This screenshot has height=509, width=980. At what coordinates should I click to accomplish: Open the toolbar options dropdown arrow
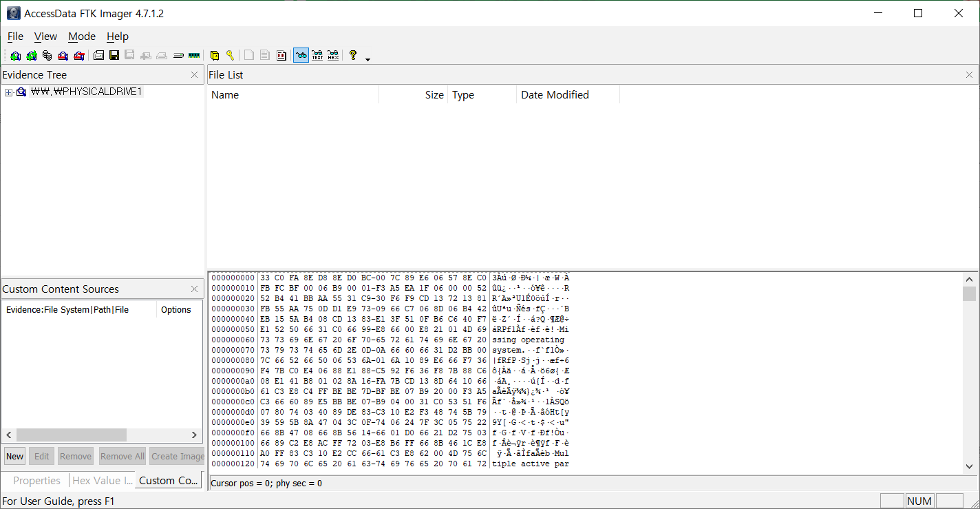coord(367,59)
